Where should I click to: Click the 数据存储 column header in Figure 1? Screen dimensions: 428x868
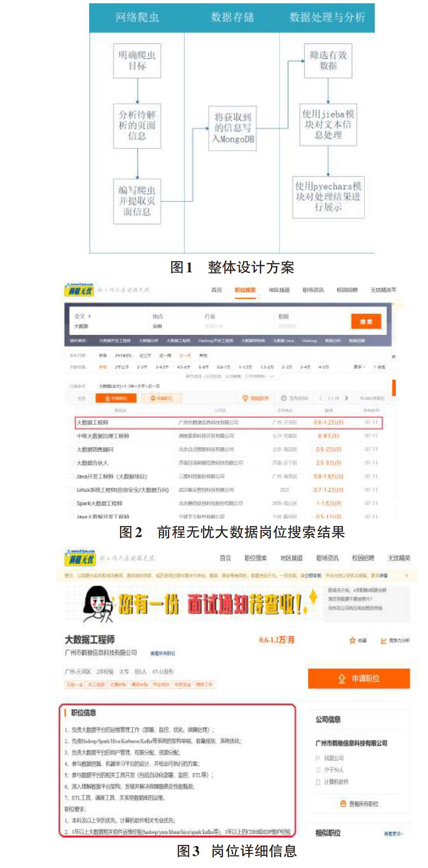(x=232, y=17)
